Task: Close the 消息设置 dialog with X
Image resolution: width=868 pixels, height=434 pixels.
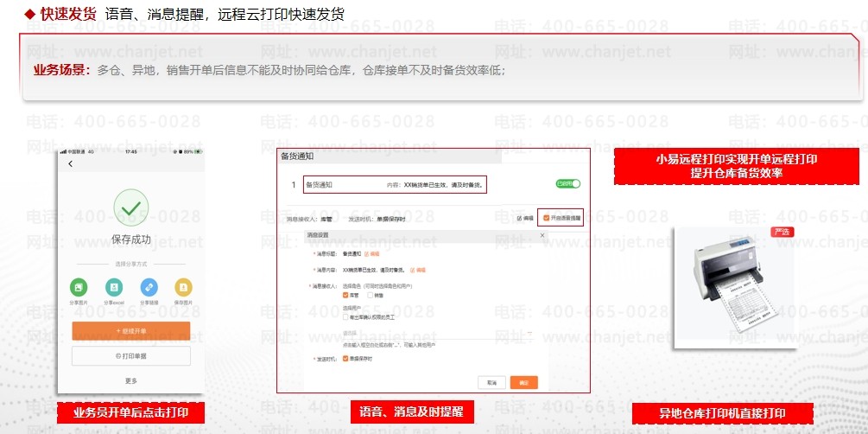Action: (542, 235)
